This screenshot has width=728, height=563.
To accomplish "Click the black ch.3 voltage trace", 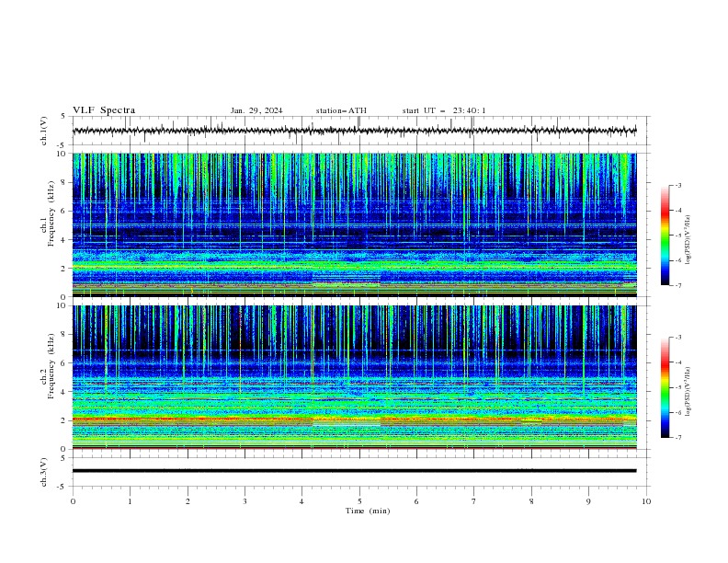I will [354, 471].
